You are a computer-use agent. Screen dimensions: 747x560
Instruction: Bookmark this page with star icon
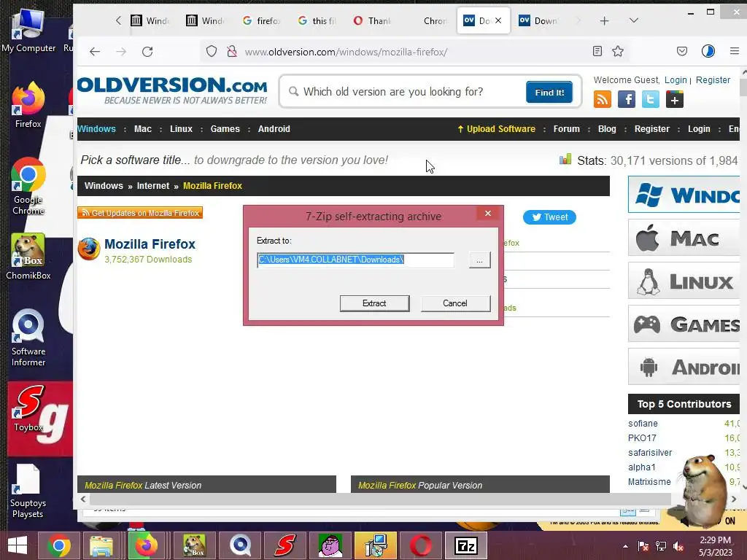(x=618, y=52)
